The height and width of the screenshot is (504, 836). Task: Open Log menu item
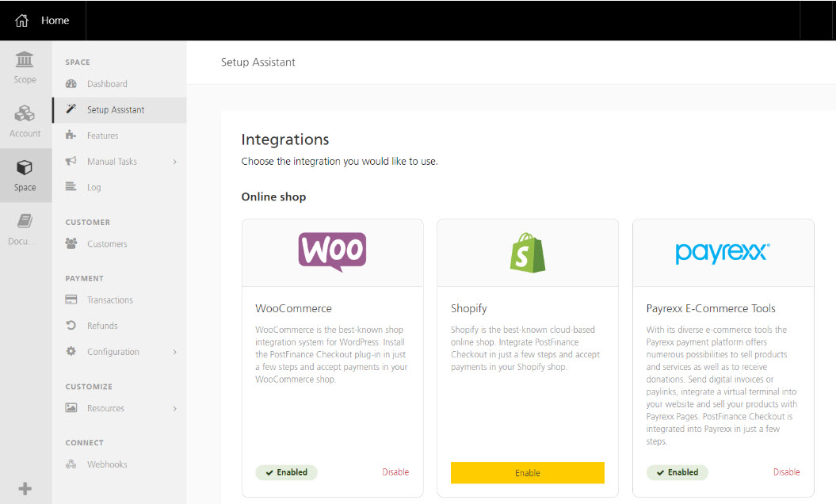(120, 187)
